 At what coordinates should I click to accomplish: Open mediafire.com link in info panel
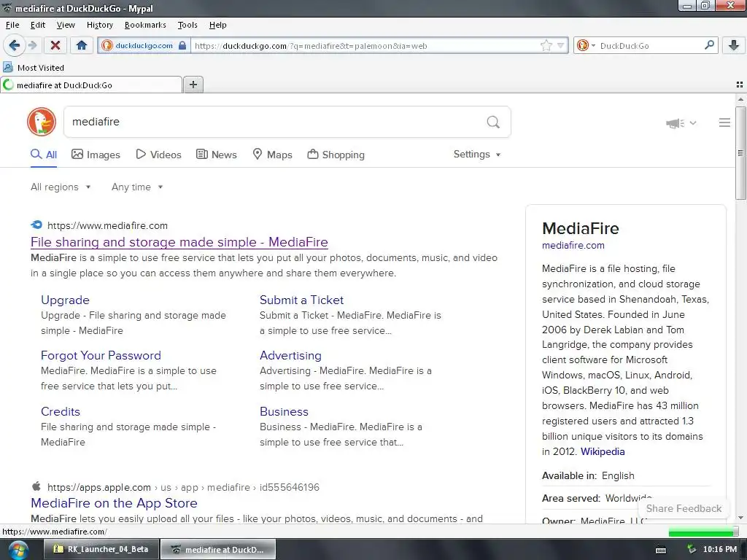573,245
